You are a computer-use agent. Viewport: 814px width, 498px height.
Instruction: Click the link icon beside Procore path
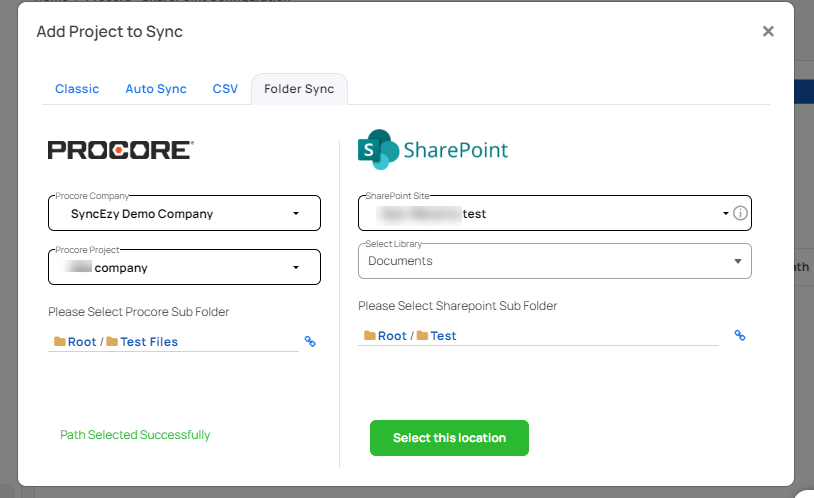coord(310,341)
